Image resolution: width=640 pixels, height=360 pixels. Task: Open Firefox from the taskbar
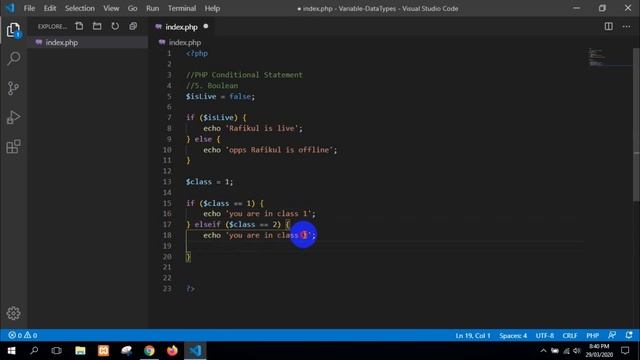(172, 351)
